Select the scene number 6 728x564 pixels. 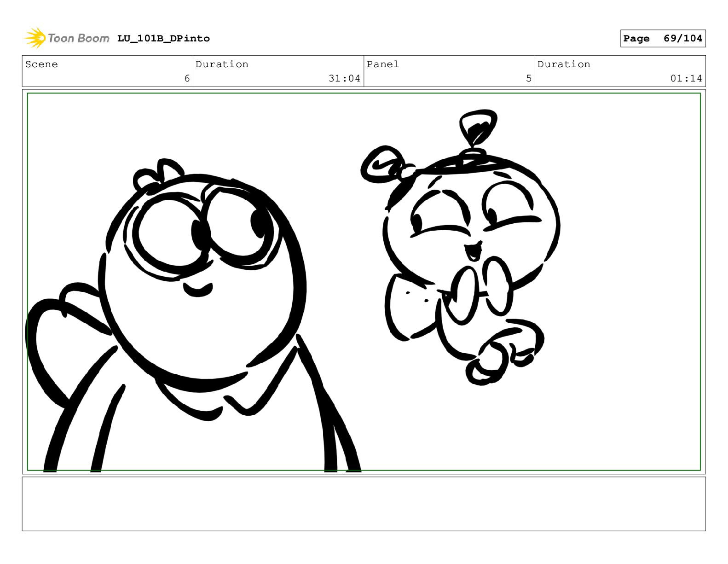click(x=187, y=79)
